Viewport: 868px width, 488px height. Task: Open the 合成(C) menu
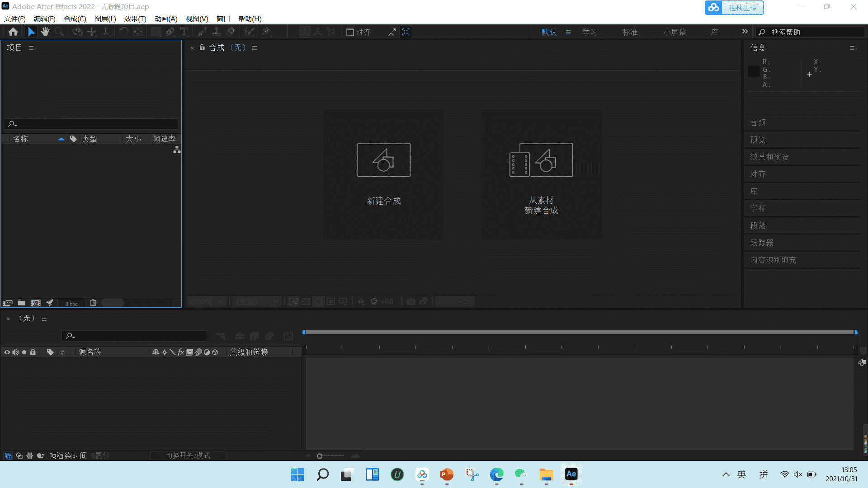pyautogui.click(x=75, y=19)
